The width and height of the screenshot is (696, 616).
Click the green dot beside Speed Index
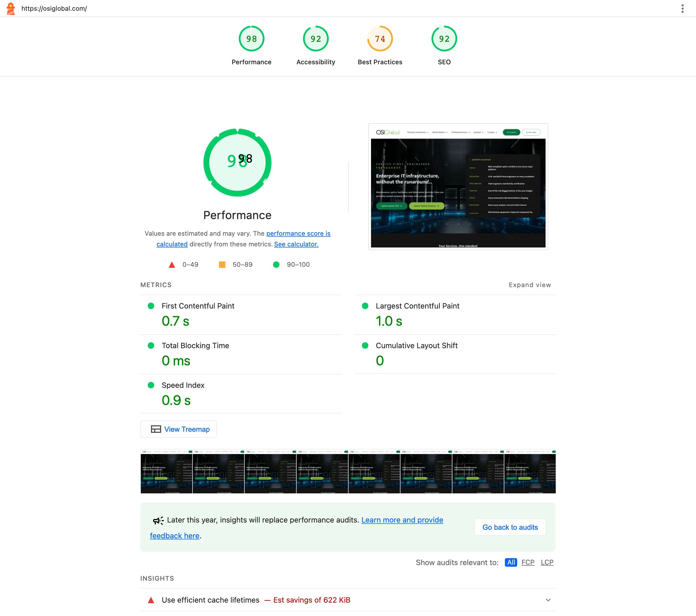(x=151, y=385)
